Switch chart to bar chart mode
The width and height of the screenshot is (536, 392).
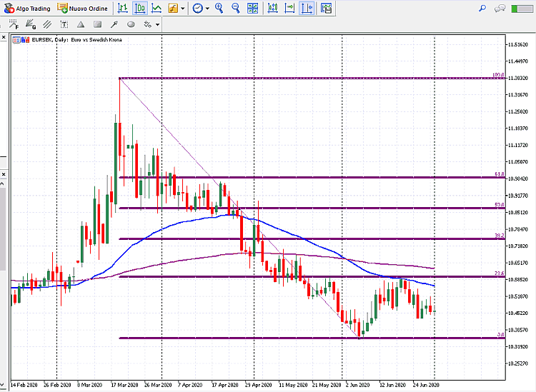coord(124,9)
